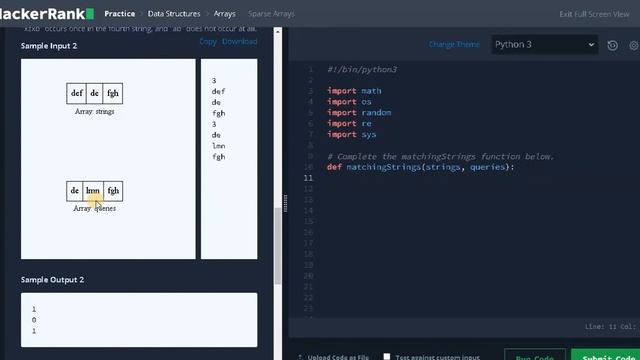Click the Change Theme link
The width and height of the screenshot is (640, 360).
[x=454, y=44]
